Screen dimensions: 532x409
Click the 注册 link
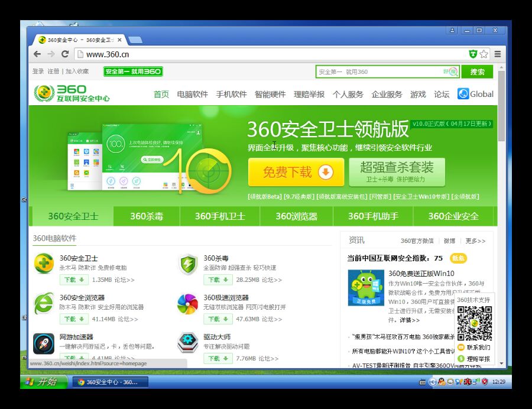tap(53, 71)
